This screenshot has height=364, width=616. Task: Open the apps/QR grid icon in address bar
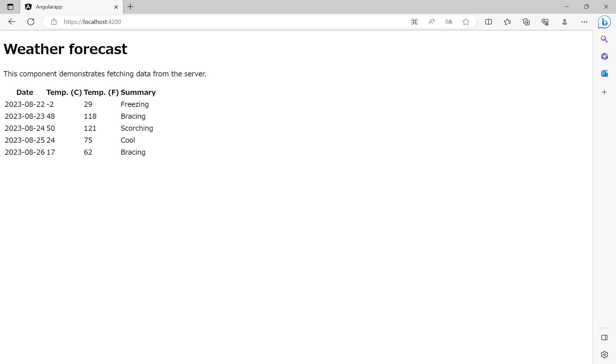point(414,22)
